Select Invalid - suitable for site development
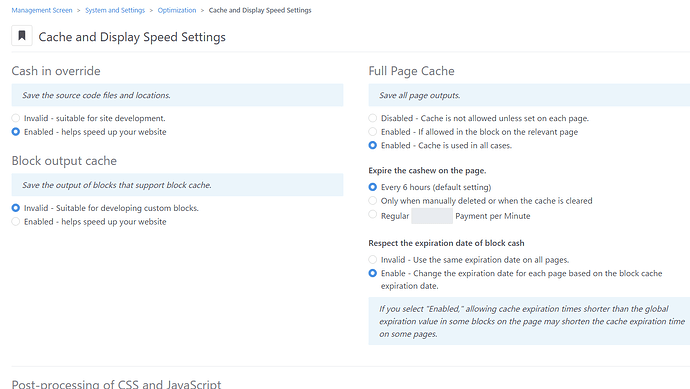The image size is (690, 389). coord(16,118)
